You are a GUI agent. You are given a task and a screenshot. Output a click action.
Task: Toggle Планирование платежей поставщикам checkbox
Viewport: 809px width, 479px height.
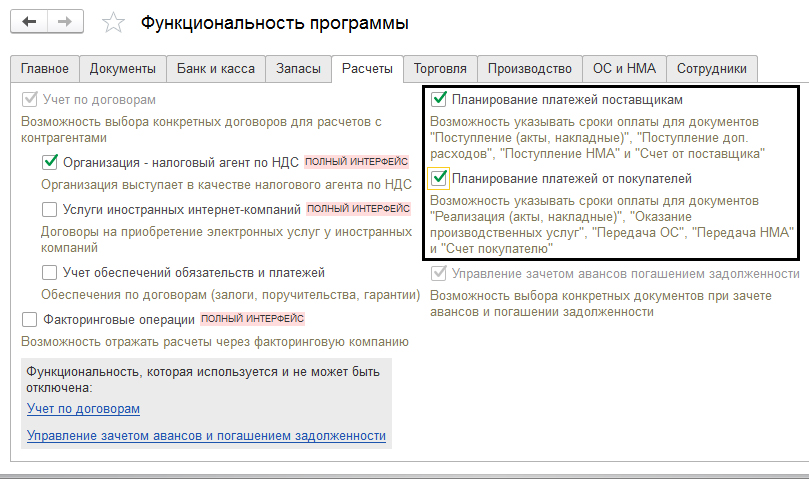pos(438,100)
